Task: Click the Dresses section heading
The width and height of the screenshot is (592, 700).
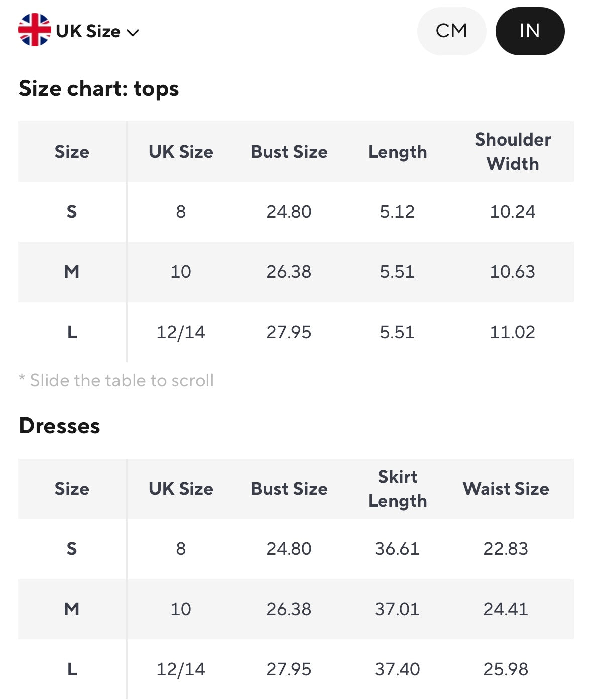Action: pyautogui.click(x=59, y=426)
